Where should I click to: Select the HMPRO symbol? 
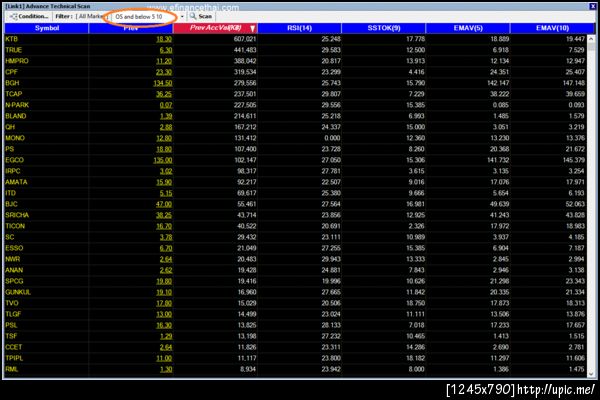click(17, 61)
